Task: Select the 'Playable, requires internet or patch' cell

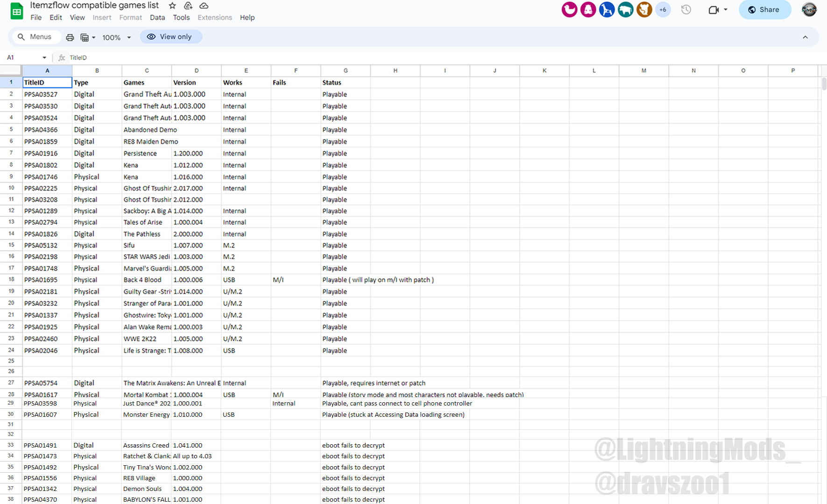Action: click(346, 383)
